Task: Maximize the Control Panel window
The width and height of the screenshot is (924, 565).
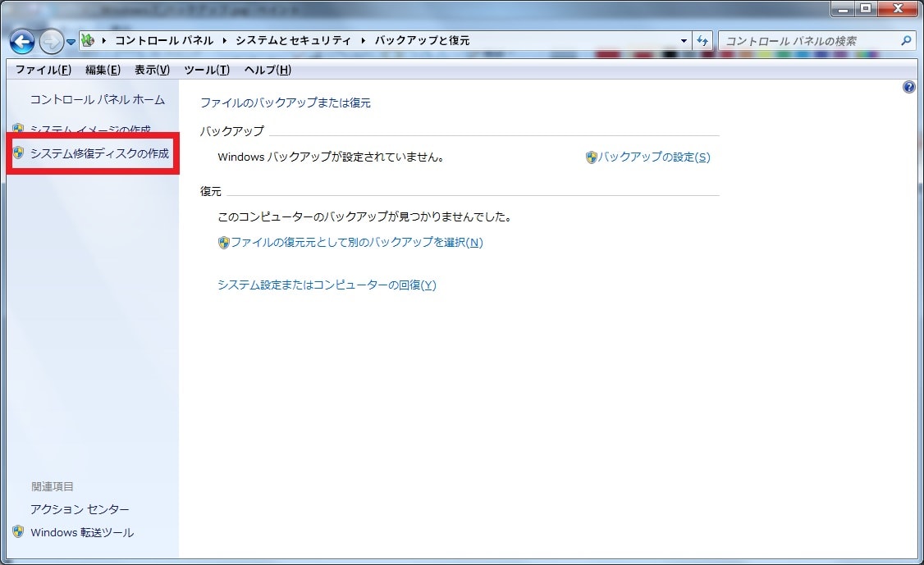Action: pyautogui.click(x=866, y=8)
